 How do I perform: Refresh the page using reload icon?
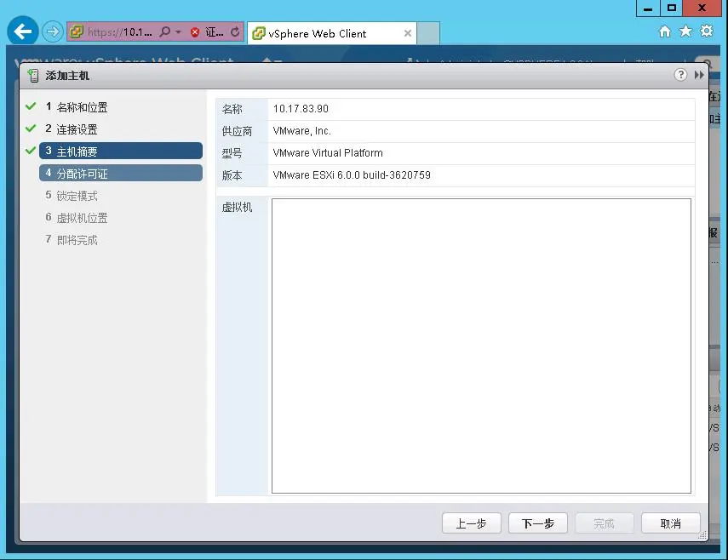coord(235,31)
